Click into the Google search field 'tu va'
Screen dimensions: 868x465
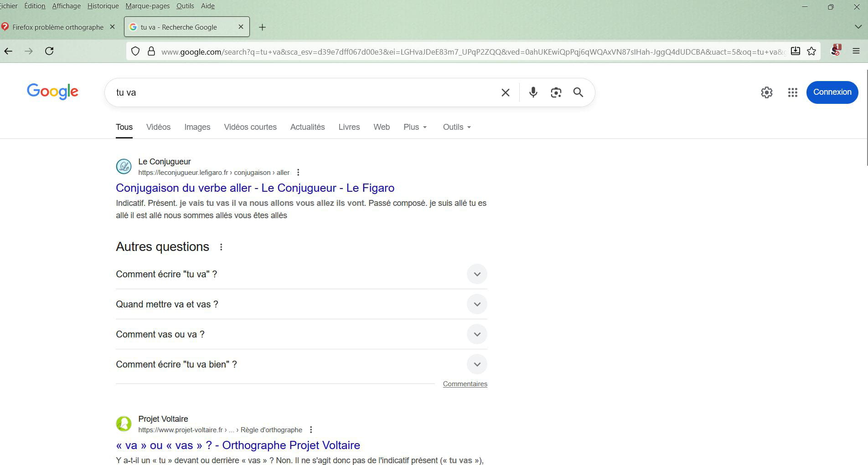(x=301, y=92)
